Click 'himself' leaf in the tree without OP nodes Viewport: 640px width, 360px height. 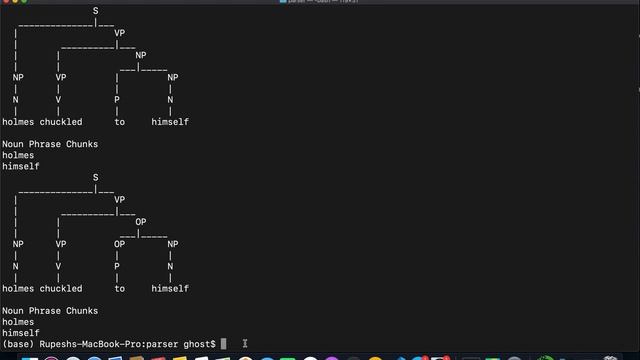click(170, 122)
